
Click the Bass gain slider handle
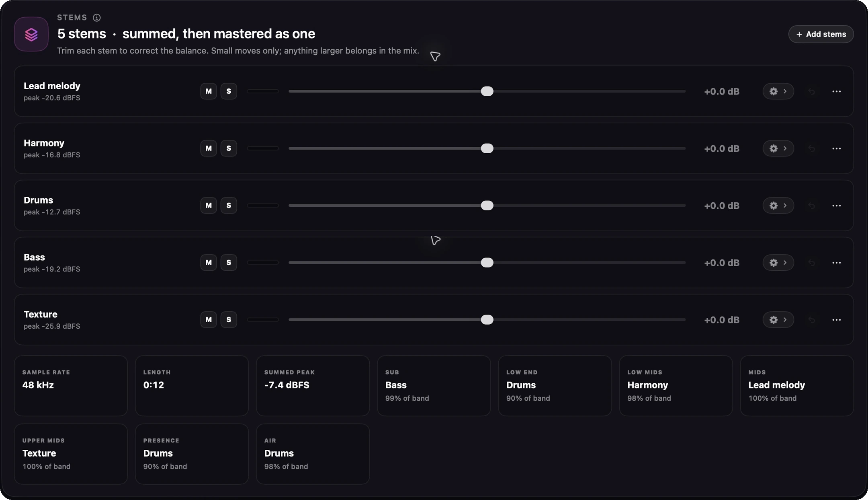pyautogui.click(x=487, y=263)
